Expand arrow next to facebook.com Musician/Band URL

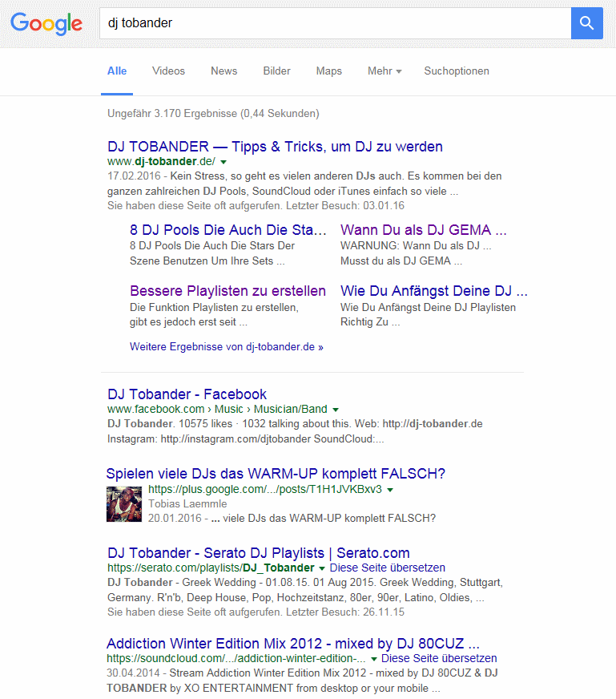coord(336,410)
